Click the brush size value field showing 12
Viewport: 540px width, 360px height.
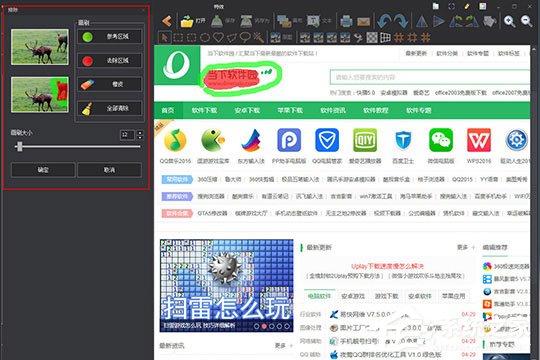[127, 135]
